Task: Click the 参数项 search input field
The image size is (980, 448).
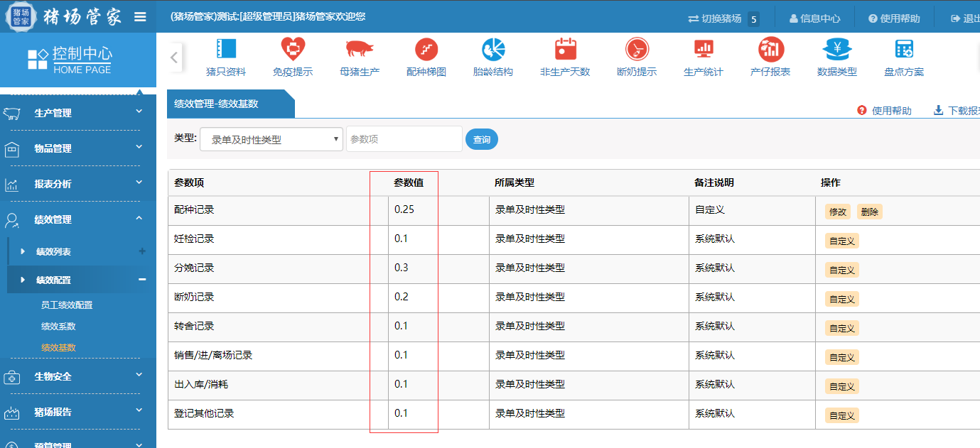Action: 404,140
